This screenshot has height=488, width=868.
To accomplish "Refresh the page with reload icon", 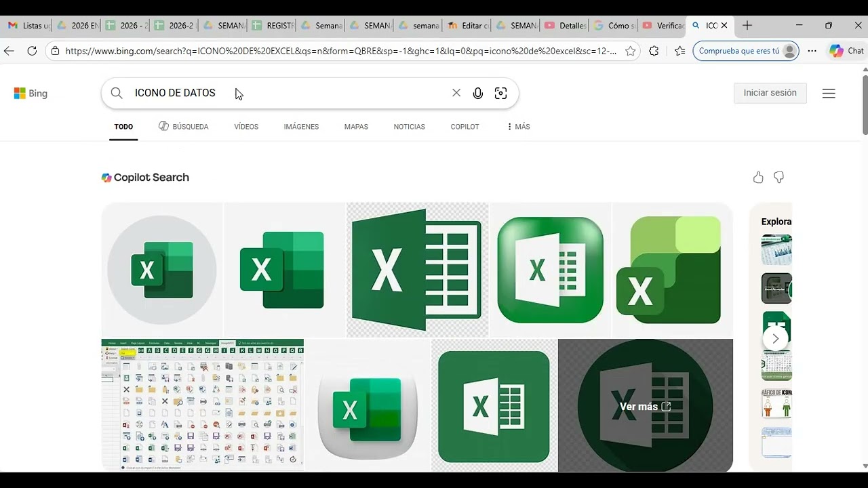I will pyautogui.click(x=32, y=51).
